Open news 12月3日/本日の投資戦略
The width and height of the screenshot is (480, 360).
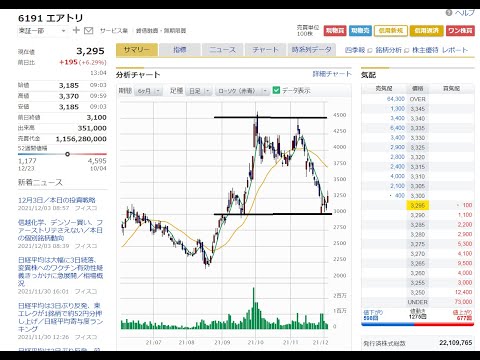pos(57,200)
